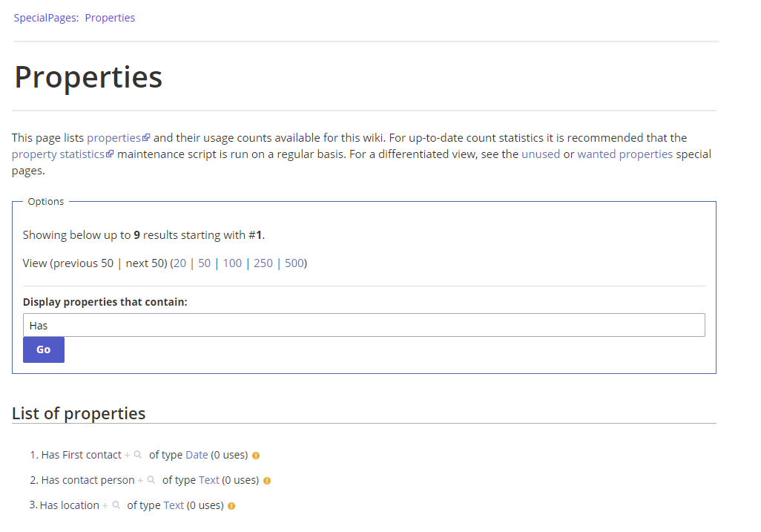
Task: Go to the unused properties page
Action: click(x=541, y=154)
